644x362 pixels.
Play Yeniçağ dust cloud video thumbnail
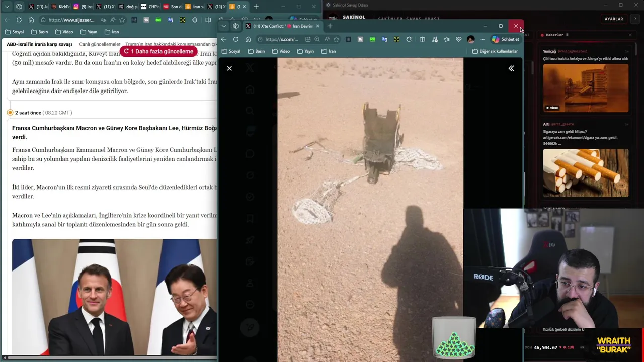586,88
